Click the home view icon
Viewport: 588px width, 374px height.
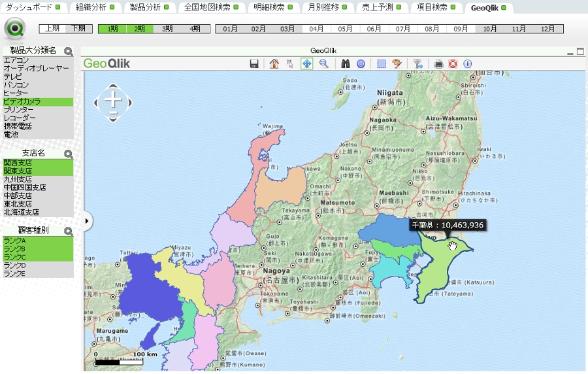pos(274,63)
